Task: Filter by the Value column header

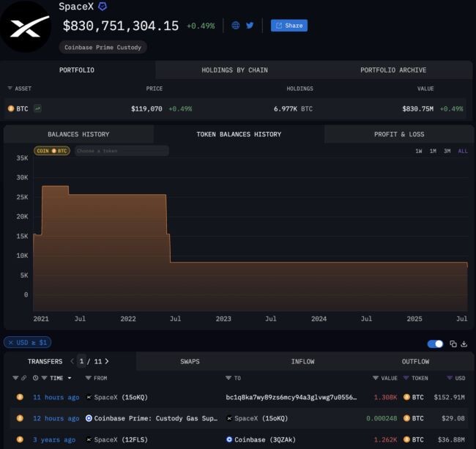Action: (385, 378)
